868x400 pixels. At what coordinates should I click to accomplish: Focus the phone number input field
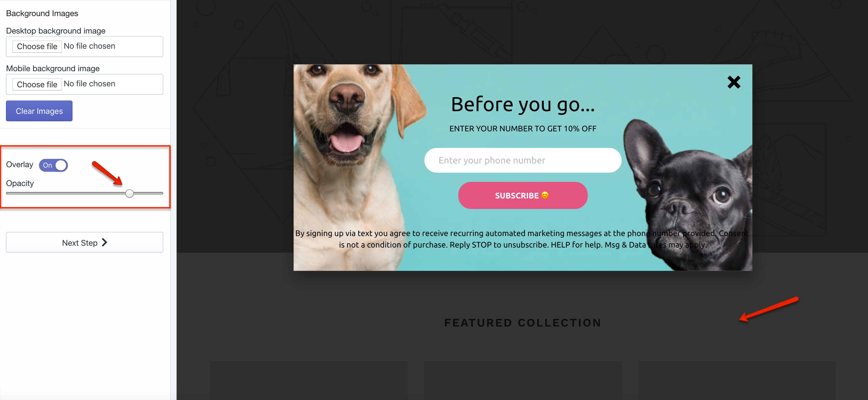(523, 160)
